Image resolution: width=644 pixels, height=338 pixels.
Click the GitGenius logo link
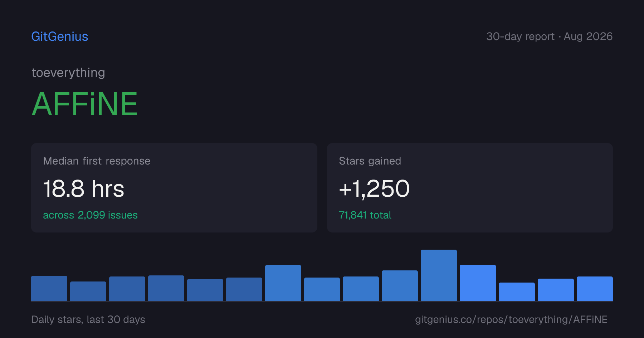[60, 36]
